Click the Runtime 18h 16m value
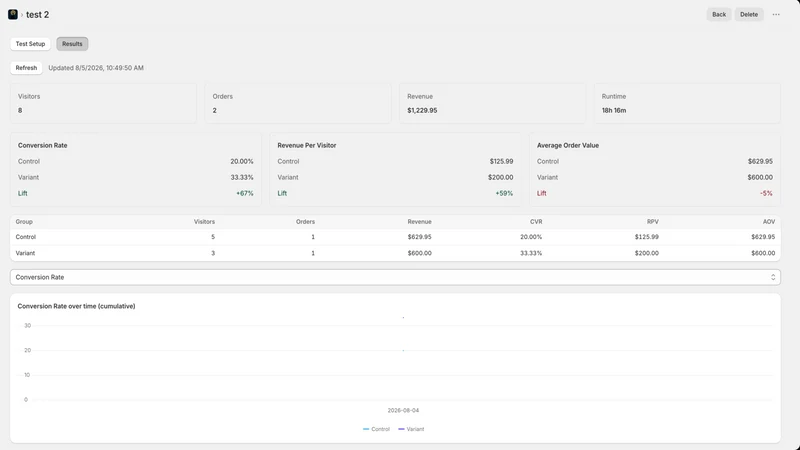This screenshot has width=800, height=450. pos(614,110)
